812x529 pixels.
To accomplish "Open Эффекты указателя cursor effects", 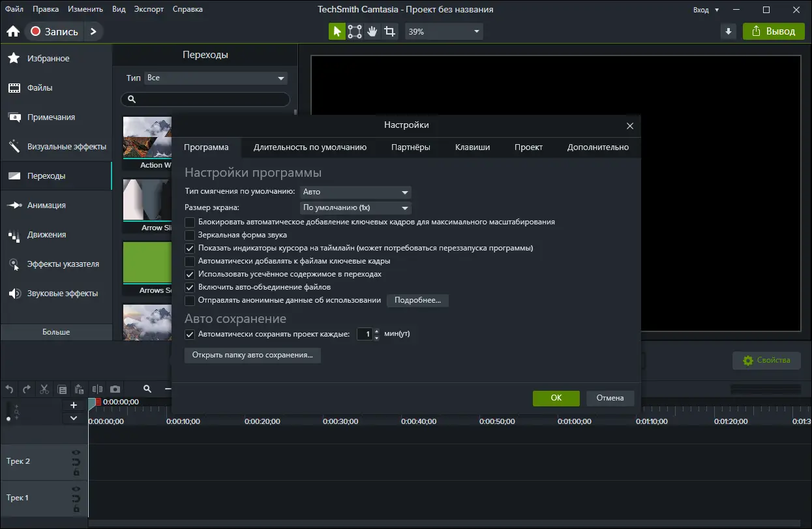I will coord(56,264).
